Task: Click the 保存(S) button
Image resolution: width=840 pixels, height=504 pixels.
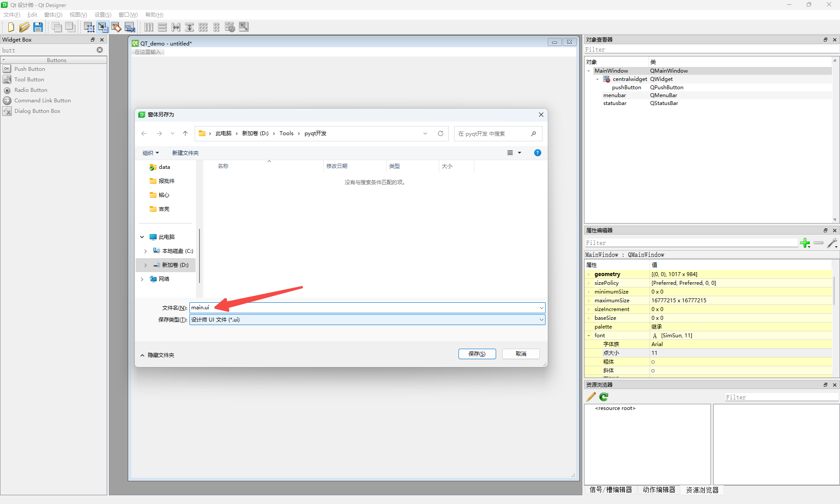Action: point(477,354)
